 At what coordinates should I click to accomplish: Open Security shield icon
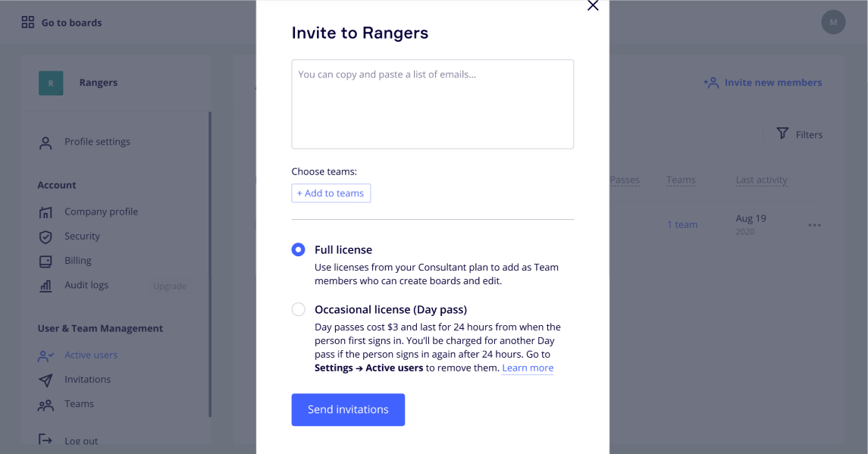(x=45, y=236)
